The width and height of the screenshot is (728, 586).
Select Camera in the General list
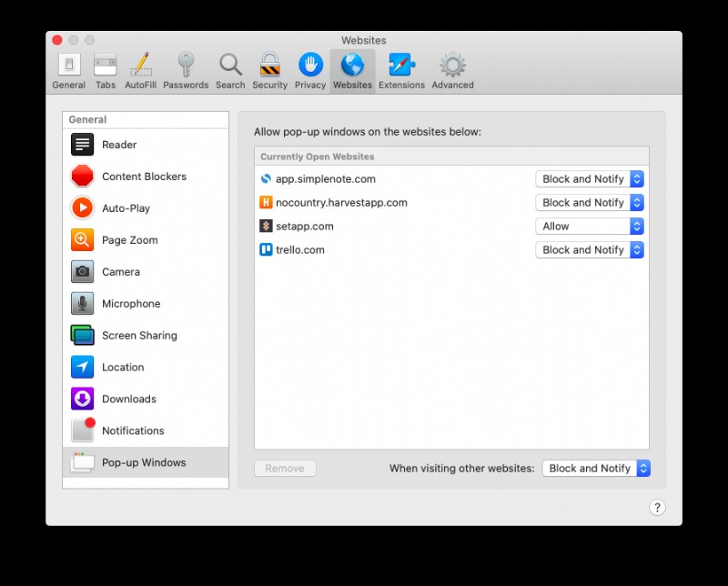click(122, 271)
